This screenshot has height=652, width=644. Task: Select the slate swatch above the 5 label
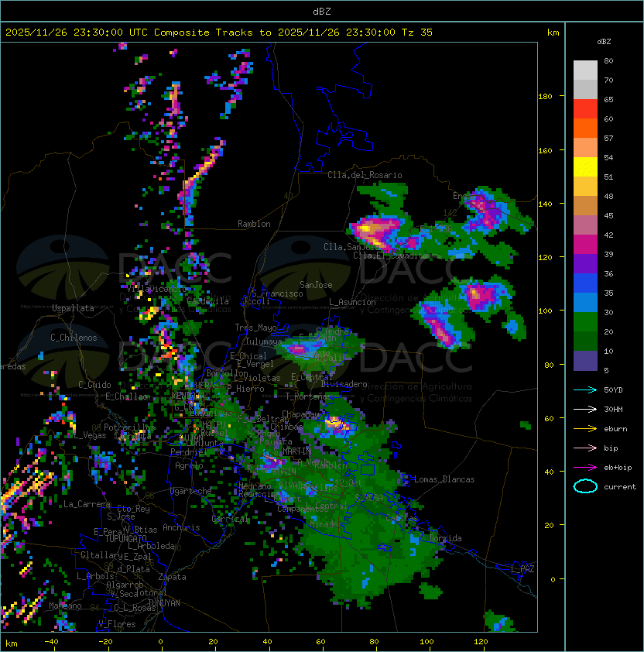pos(585,361)
